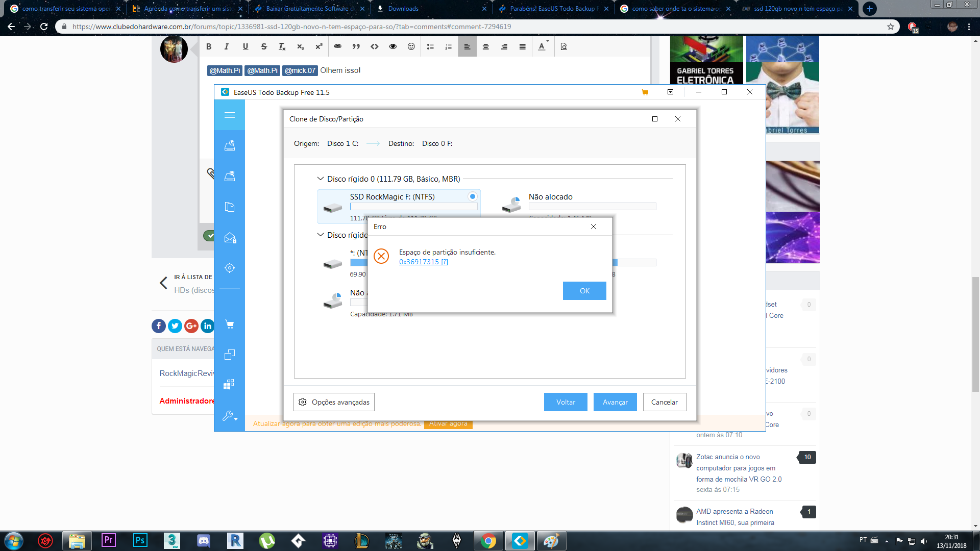Toggle bold in forum editor
Screen dimensions: 980x551
(209, 46)
